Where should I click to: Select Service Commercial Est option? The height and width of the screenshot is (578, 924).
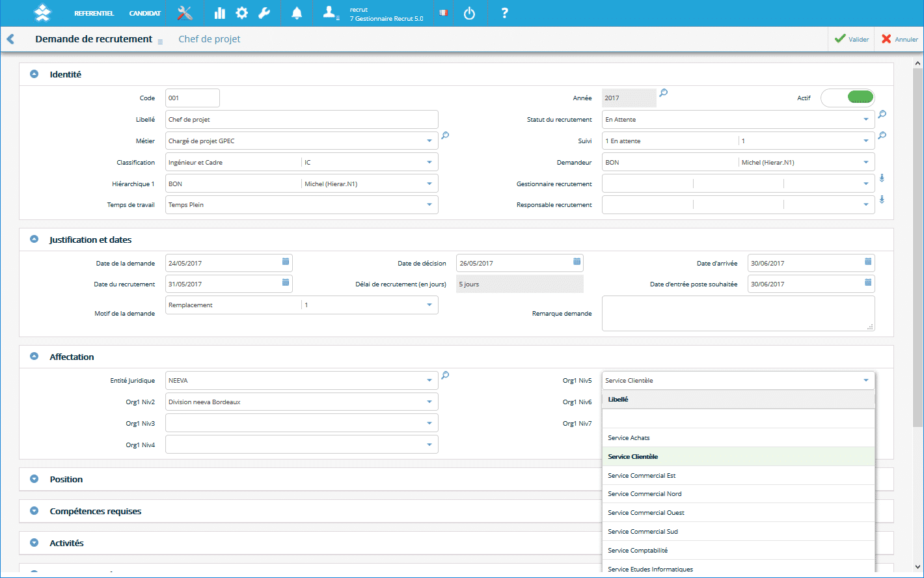tap(739, 475)
